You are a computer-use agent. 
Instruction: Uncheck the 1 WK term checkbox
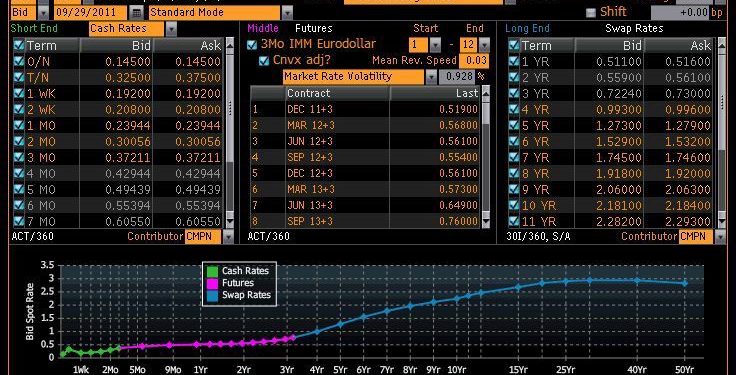click(x=19, y=93)
